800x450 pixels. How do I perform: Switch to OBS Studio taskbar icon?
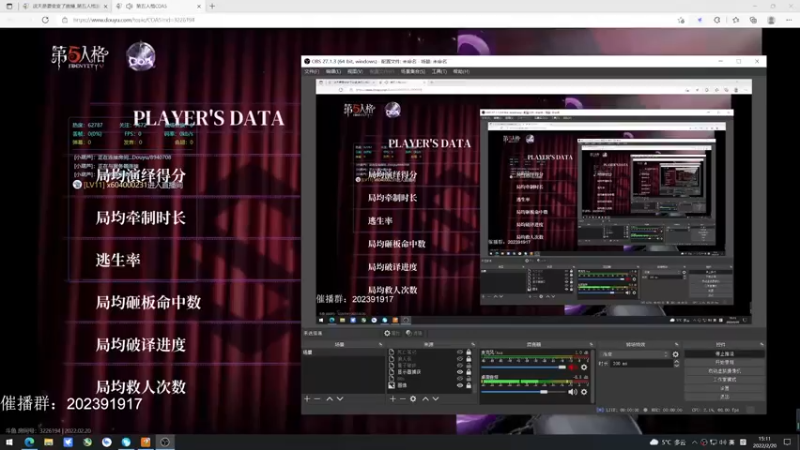[x=165, y=442]
